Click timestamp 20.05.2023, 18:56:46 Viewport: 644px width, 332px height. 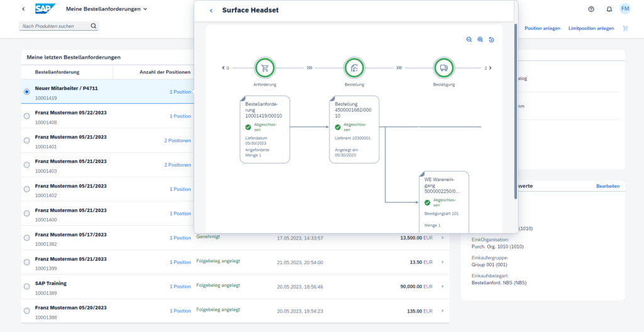pyautogui.click(x=300, y=287)
